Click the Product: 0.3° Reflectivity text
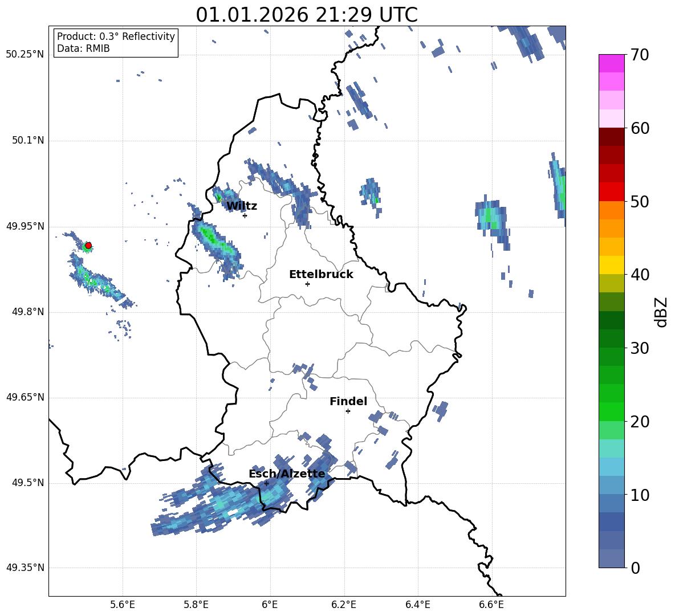This screenshot has height=616, width=675. coord(116,36)
